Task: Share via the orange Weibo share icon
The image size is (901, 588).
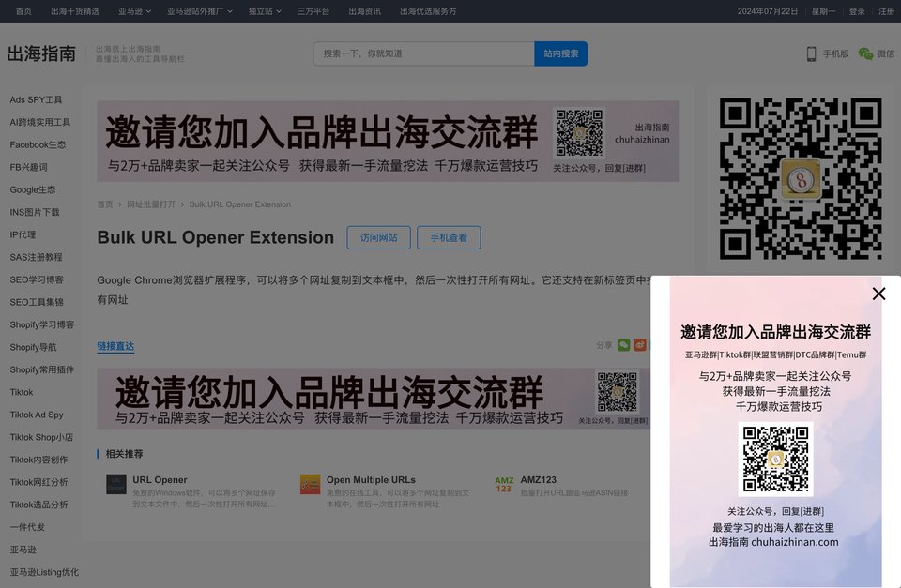Action: [x=640, y=344]
